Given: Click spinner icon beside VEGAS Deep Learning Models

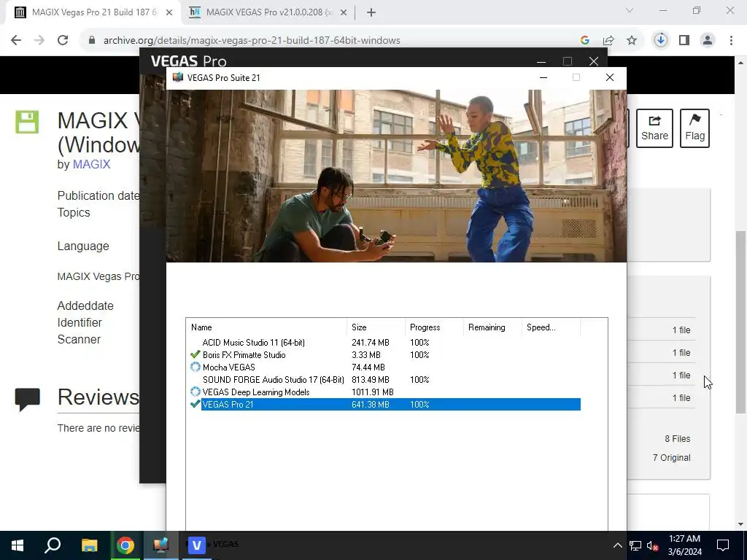Looking at the screenshot, I should click(x=195, y=392).
